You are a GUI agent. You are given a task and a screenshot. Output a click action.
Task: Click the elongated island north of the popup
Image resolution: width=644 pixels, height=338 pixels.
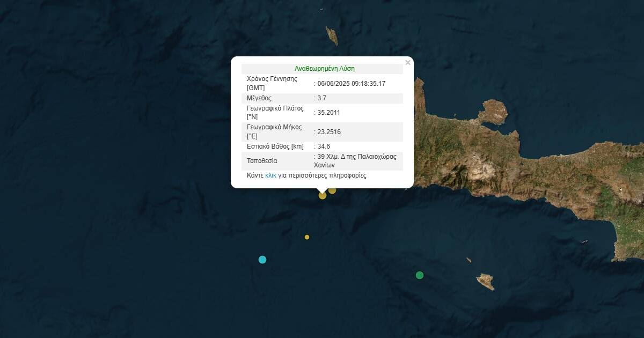[332, 35]
